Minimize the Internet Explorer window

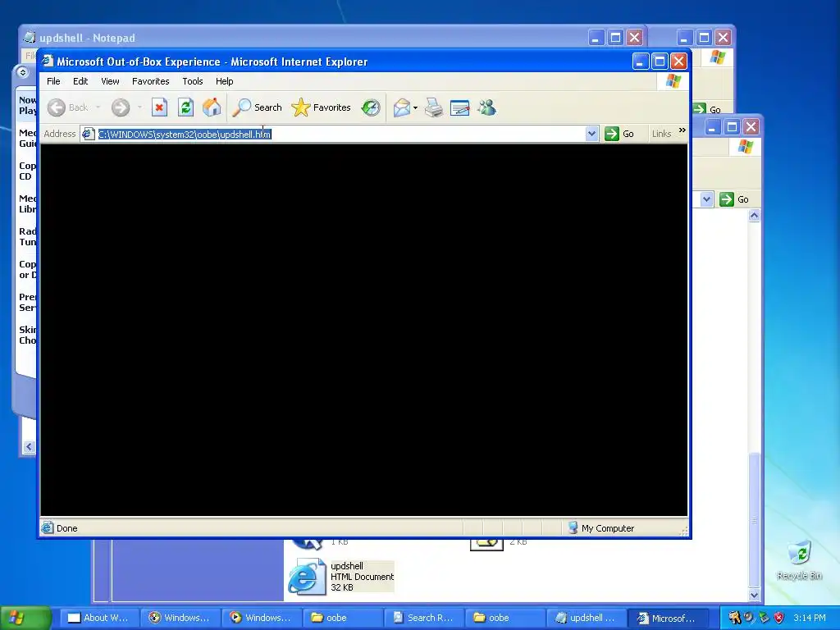click(641, 61)
